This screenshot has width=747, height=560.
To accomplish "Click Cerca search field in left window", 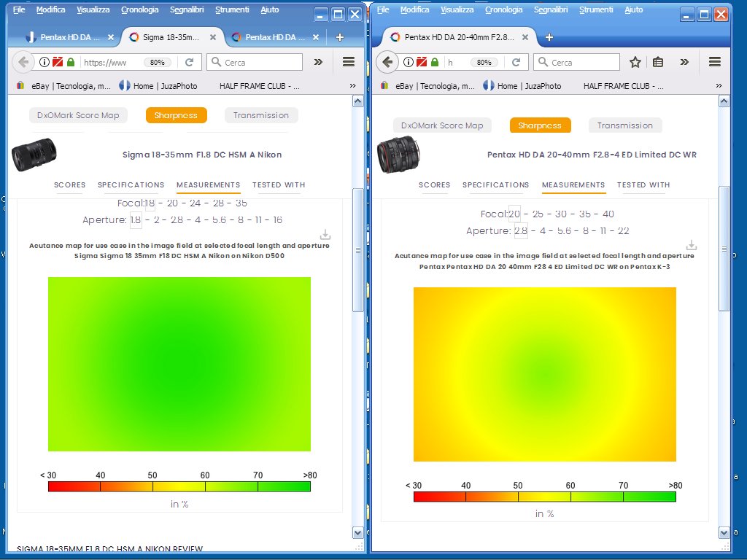I will tap(255, 63).
